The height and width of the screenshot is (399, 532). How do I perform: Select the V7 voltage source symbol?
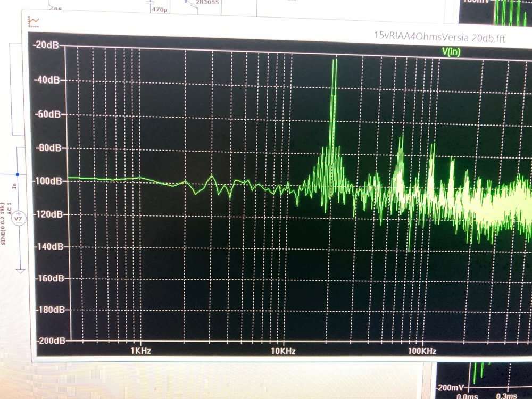[x=19, y=218]
